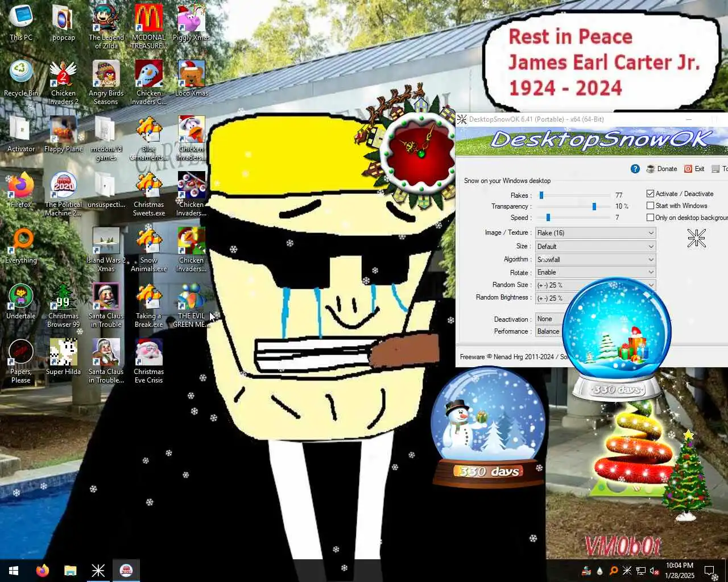Image resolution: width=728 pixels, height=582 pixels.
Task: Open the Deactivation dropdown showing None
Action: pos(549,319)
